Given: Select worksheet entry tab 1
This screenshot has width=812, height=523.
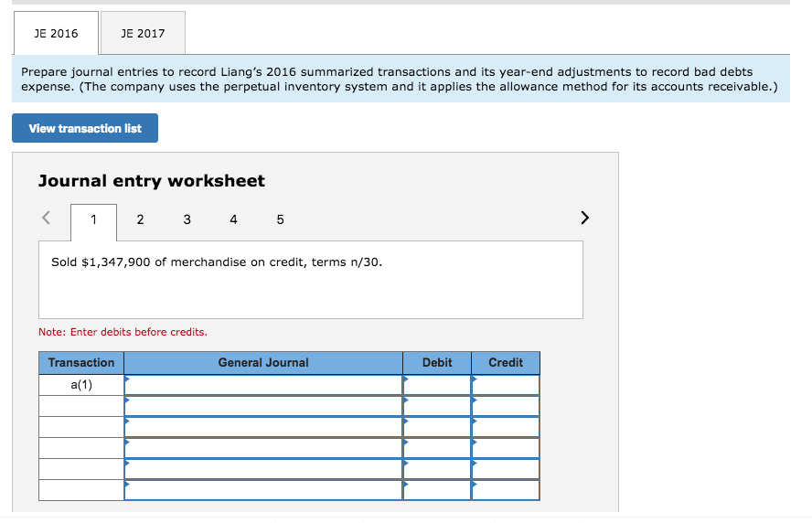Looking at the screenshot, I should tap(94, 221).
